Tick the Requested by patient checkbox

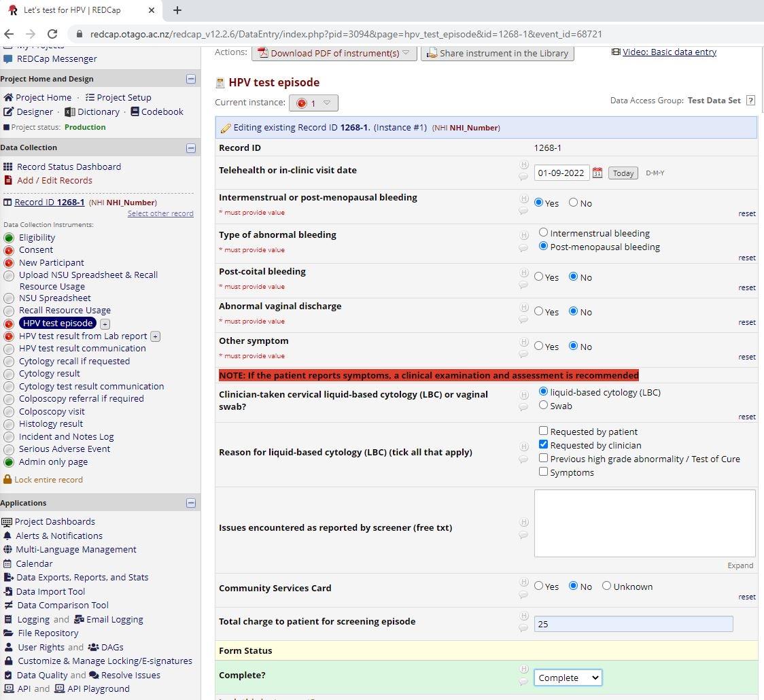(x=543, y=431)
